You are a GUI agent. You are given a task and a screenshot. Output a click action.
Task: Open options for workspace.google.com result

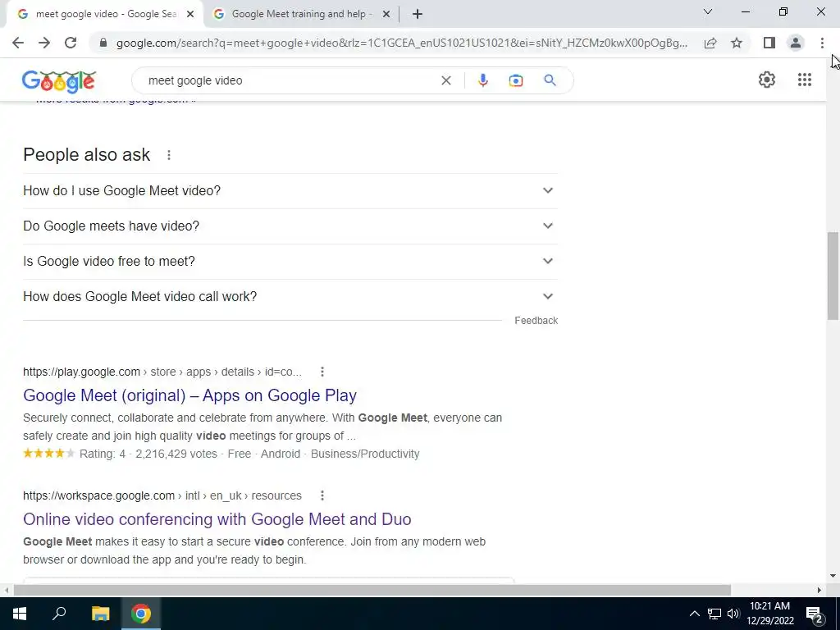pos(322,495)
